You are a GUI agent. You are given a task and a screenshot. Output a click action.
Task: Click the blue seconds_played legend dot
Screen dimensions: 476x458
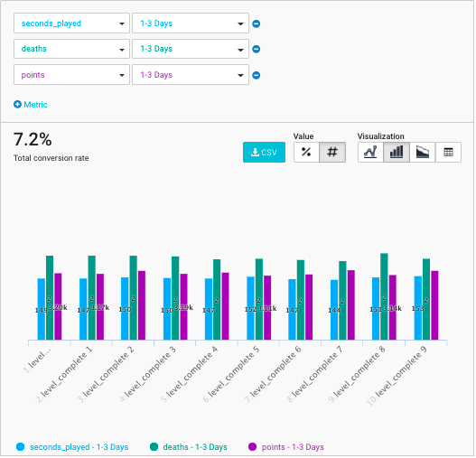pos(21,448)
